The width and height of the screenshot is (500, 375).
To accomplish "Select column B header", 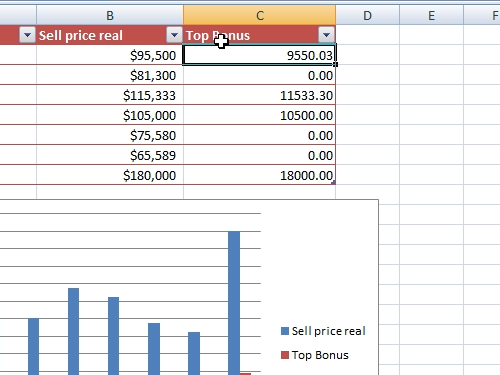I will click(x=110, y=15).
